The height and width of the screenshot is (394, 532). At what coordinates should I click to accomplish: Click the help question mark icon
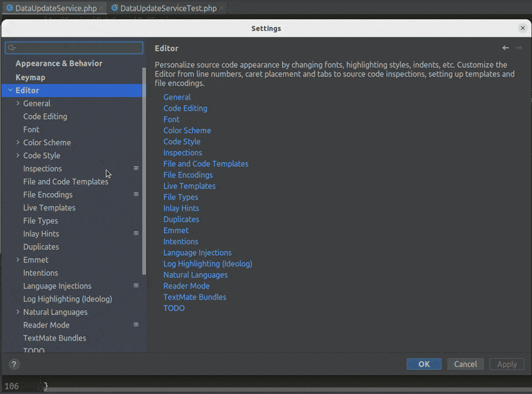[x=14, y=364]
